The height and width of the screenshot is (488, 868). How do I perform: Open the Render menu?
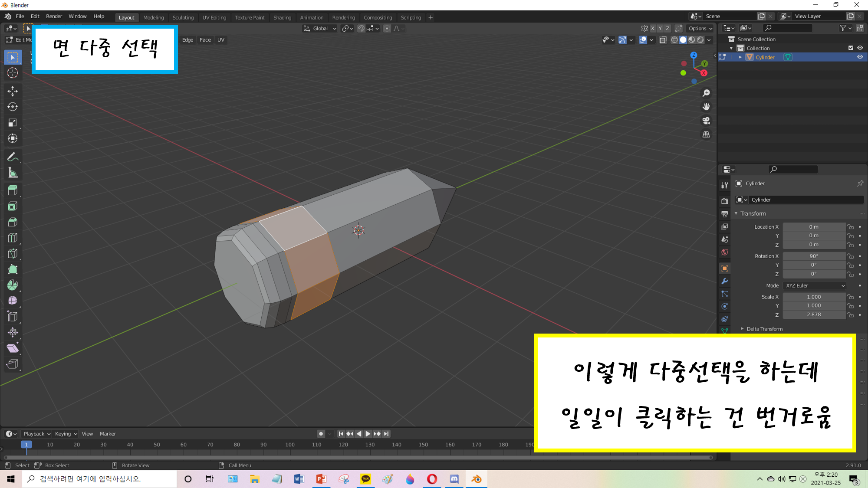coord(54,16)
